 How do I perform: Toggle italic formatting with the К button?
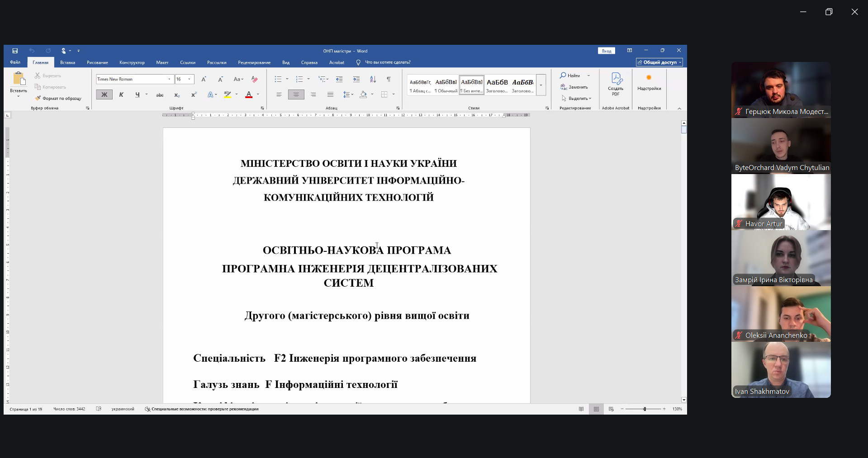121,94
